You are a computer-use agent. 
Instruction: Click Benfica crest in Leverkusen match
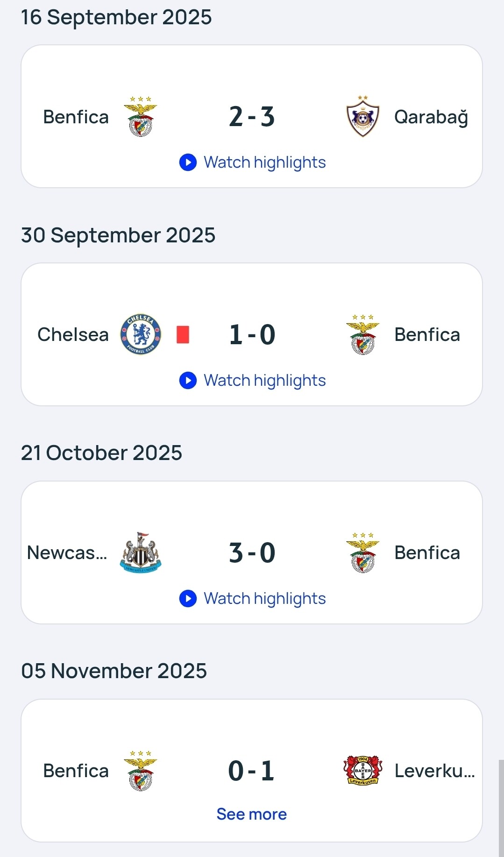[141, 771]
